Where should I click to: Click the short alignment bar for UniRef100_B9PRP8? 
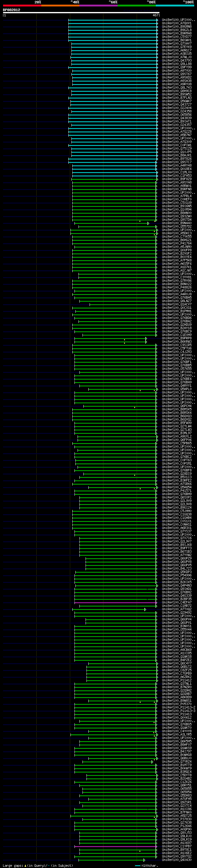111,338
